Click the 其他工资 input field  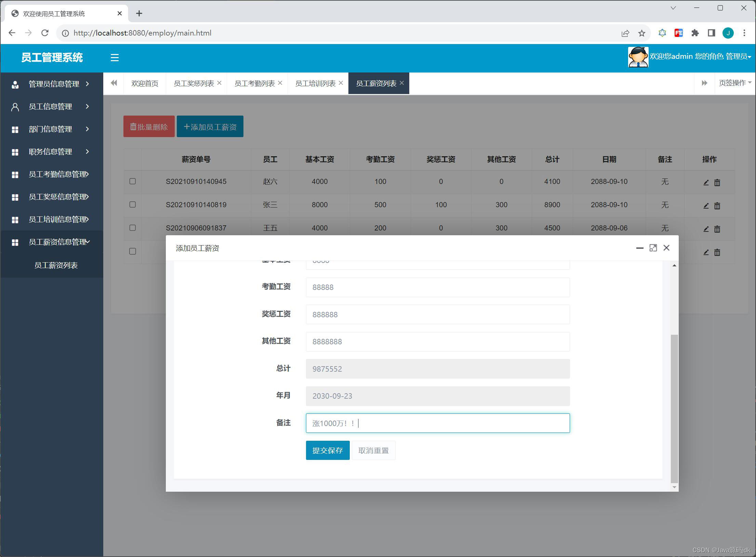click(x=438, y=342)
